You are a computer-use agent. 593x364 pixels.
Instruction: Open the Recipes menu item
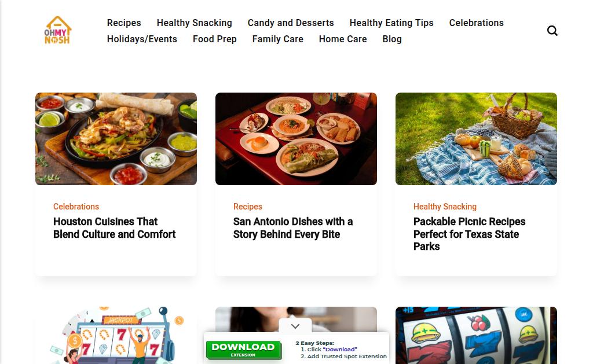(124, 23)
